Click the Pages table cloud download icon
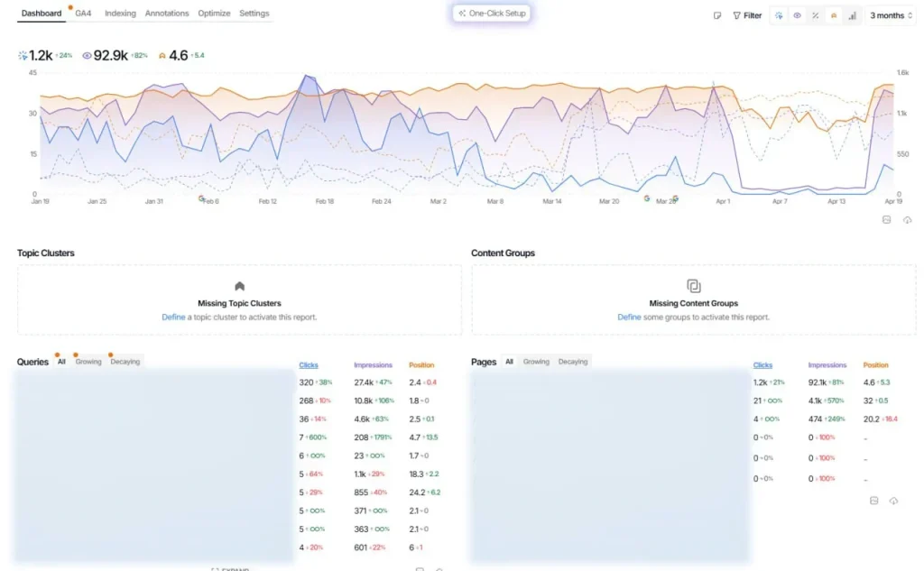Image resolution: width=924 pixels, height=571 pixels. (x=893, y=501)
